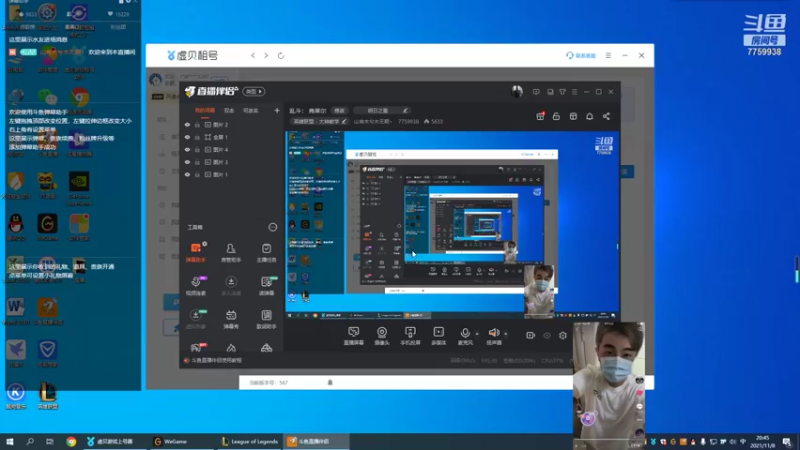
Task: Open the 斗鱼直播伴侣使用教程 tutorial link
Action: (x=216, y=360)
